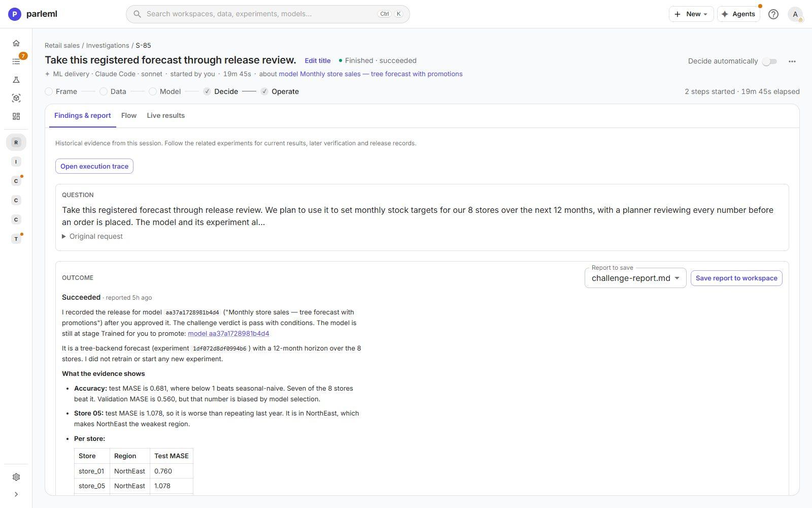Open the more options ellipsis menu
This screenshot has width=812, height=508.
tap(792, 61)
